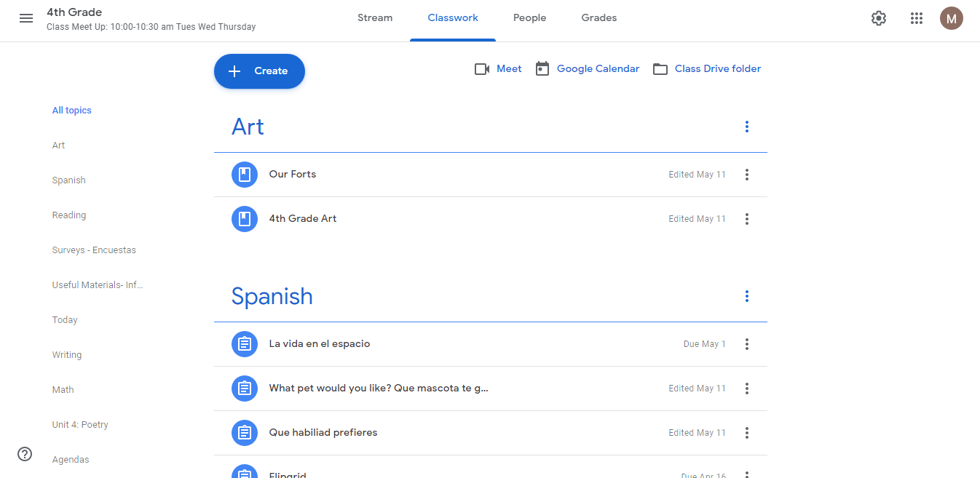
Task: Open the account profile avatar
Action: coord(951,18)
